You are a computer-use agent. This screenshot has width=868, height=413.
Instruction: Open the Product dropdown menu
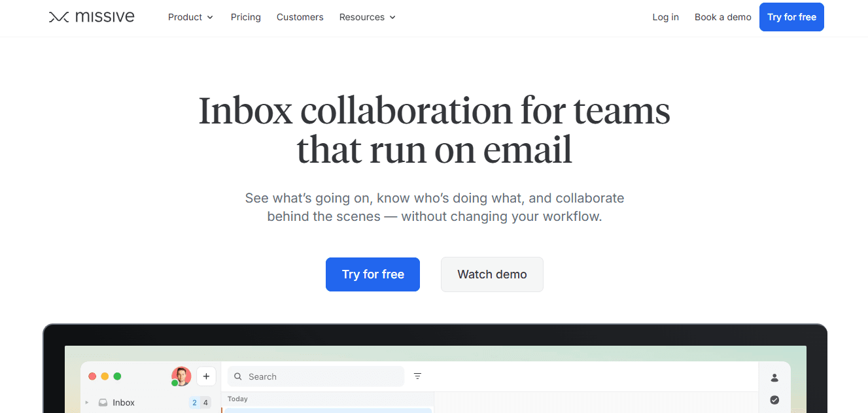pos(190,17)
